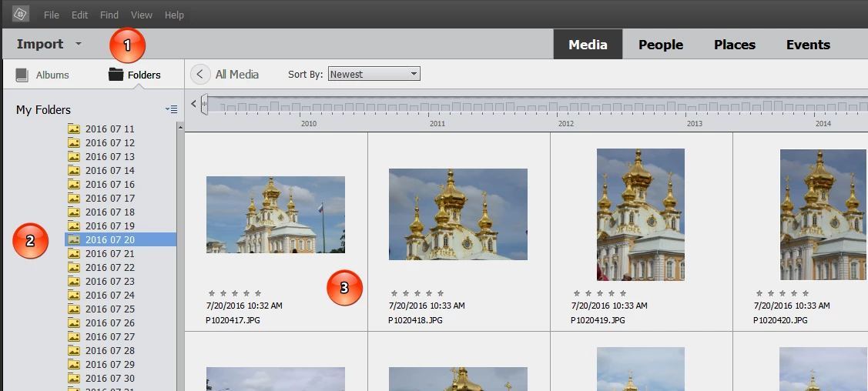Click folder icon of 2016 07 24
868x391 pixels.
click(x=74, y=295)
